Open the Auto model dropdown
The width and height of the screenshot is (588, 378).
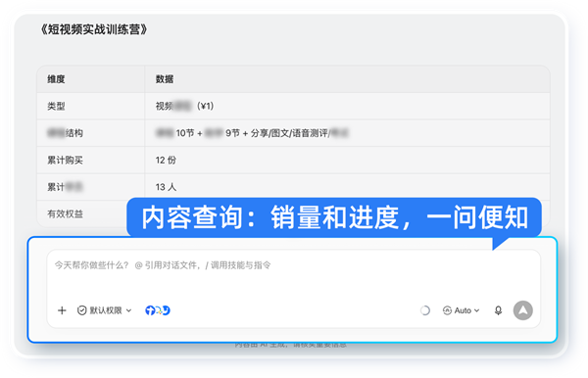(x=462, y=310)
